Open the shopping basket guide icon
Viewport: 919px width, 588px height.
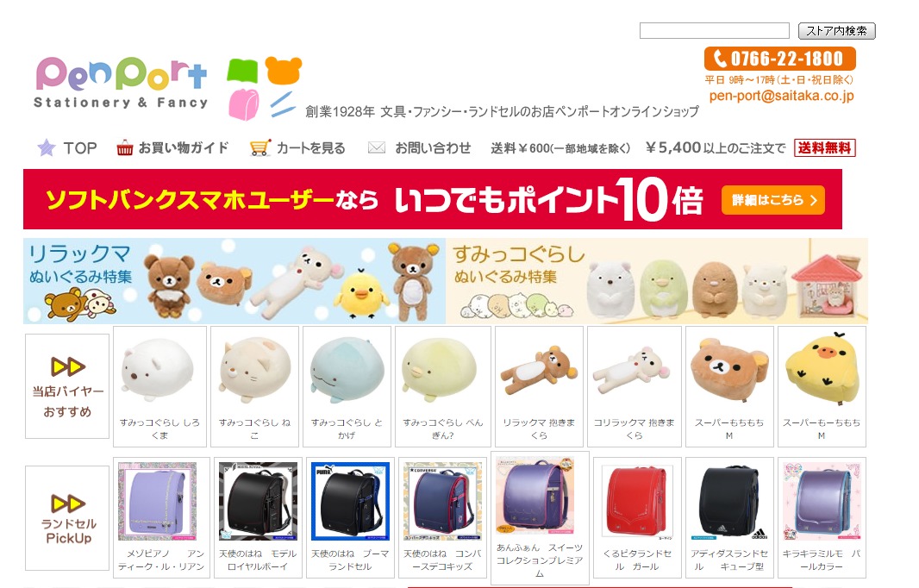pyautogui.click(x=124, y=148)
